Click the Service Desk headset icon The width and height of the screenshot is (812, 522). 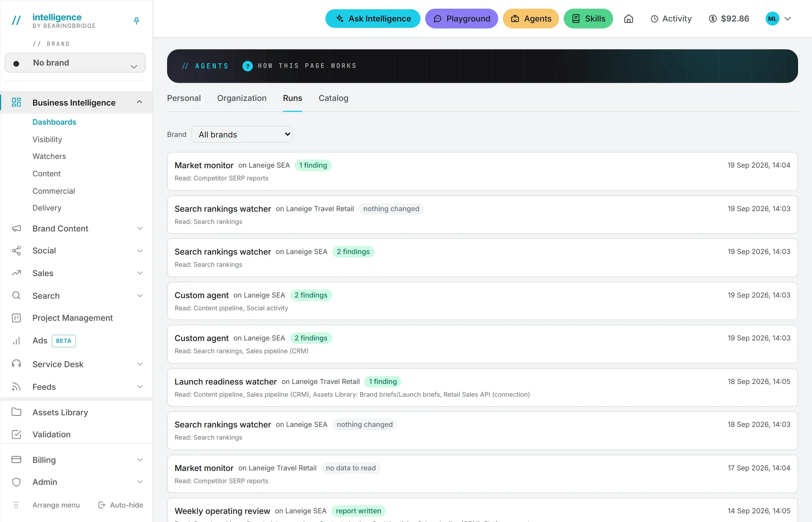pos(16,364)
